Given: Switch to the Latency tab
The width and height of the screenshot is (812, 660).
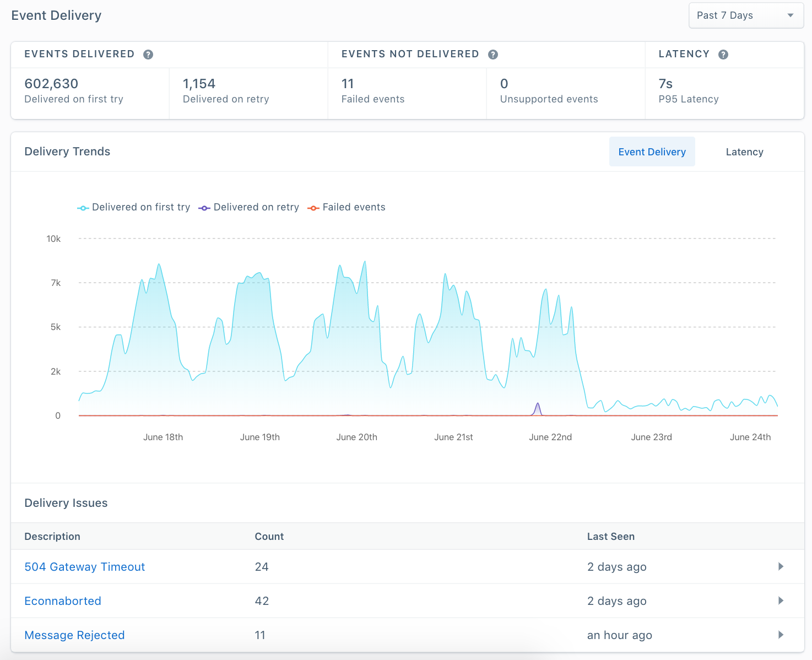Looking at the screenshot, I should [x=744, y=152].
